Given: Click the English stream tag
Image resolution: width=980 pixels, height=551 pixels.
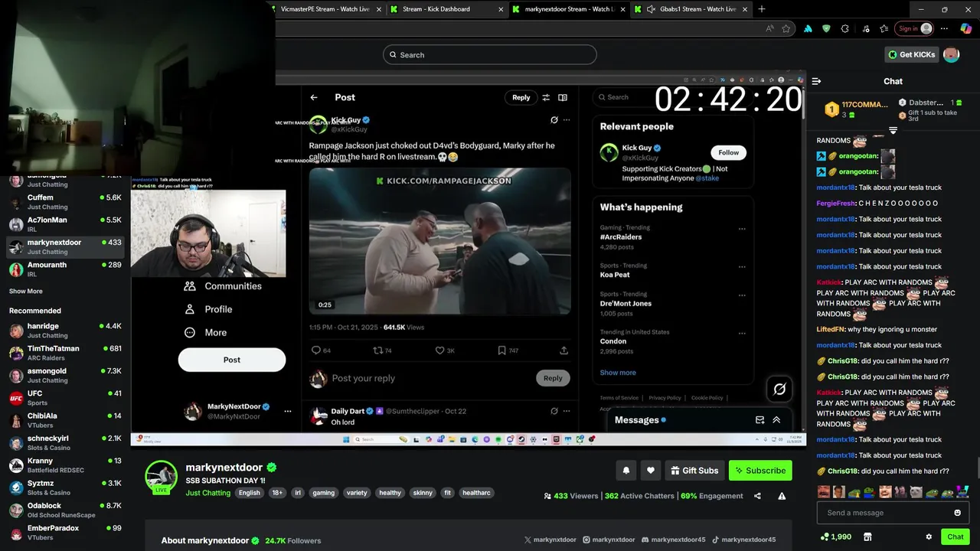Looking at the screenshot, I should coord(249,493).
